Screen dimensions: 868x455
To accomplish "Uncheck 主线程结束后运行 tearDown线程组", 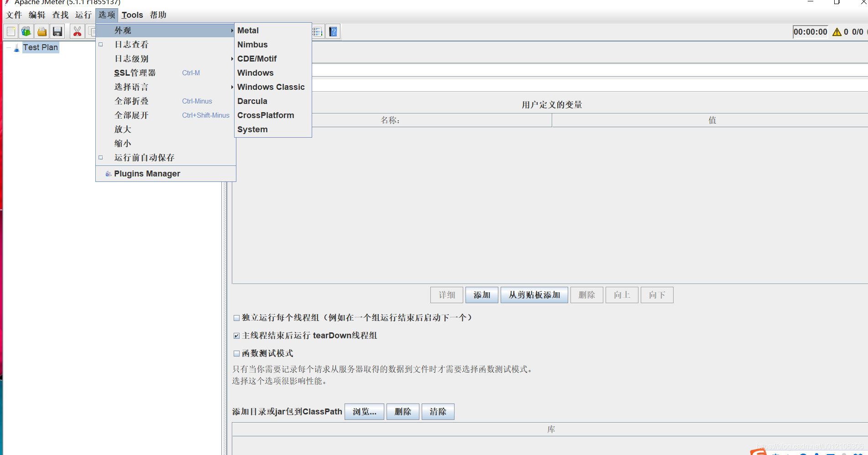I will click(236, 336).
